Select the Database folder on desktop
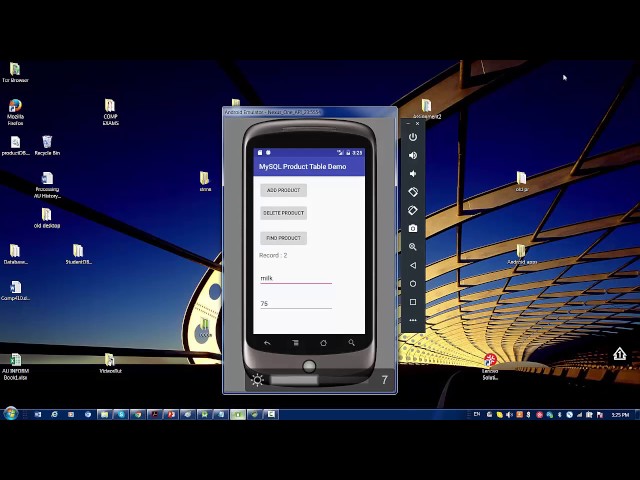This screenshot has height=480, width=640. point(16,254)
